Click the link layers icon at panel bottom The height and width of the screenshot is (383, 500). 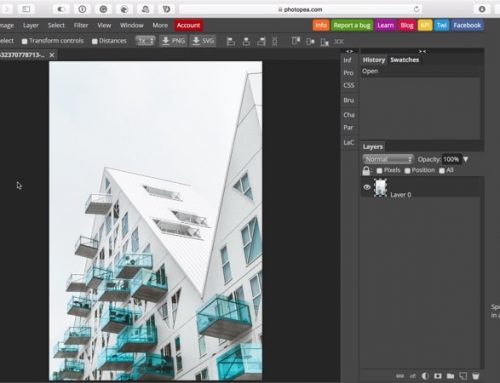(x=400, y=376)
